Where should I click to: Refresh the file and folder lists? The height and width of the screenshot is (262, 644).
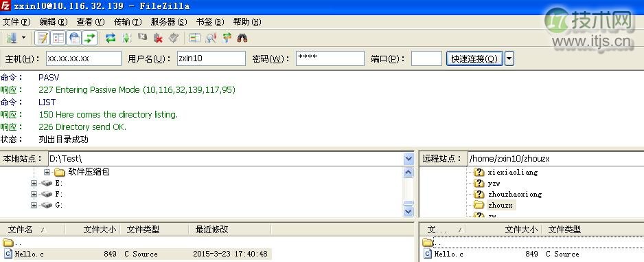tap(111, 39)
